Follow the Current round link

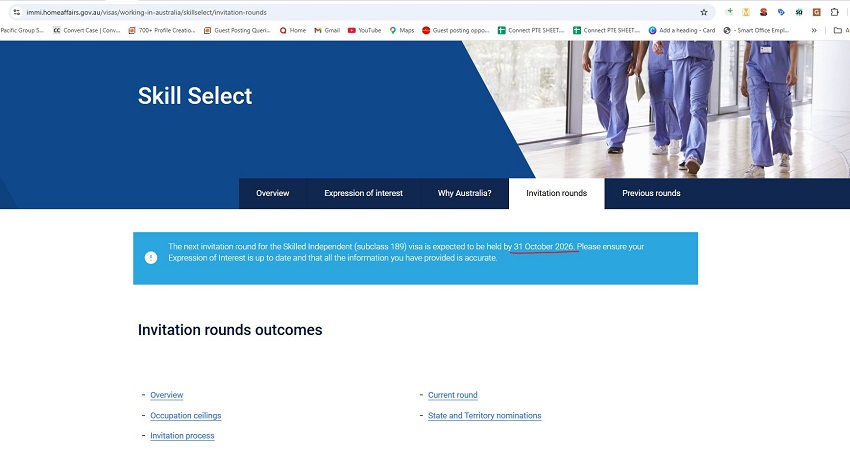[453, 395]
